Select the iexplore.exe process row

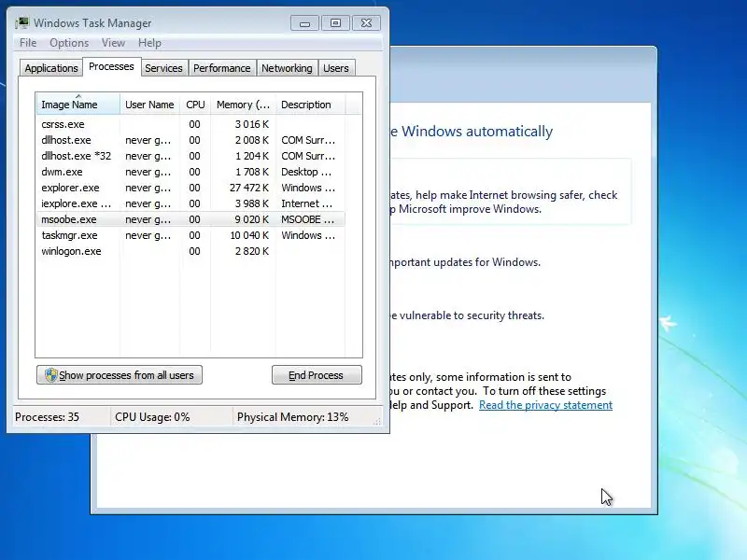coord(190,203)
